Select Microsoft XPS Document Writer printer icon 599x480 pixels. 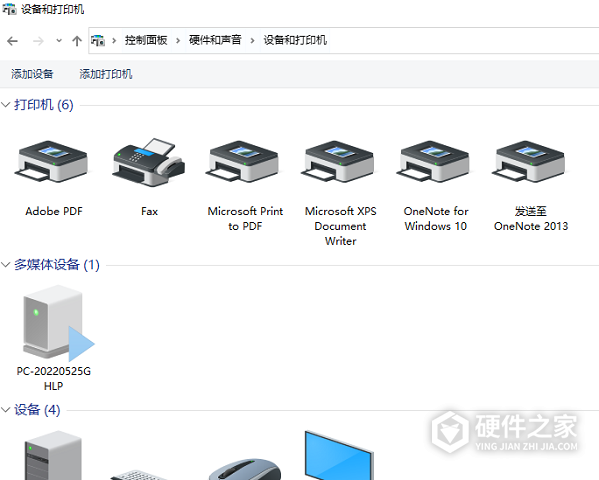(338, 162)
